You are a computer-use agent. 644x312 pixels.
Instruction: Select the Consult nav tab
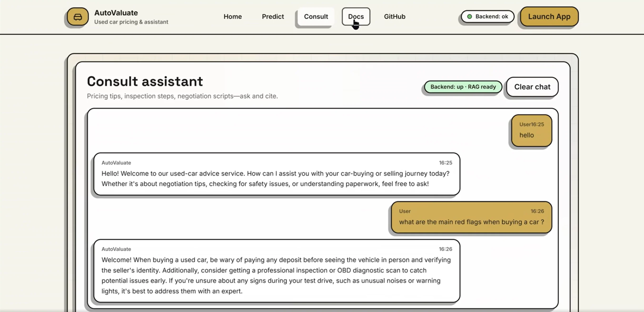tap(316, 16)
